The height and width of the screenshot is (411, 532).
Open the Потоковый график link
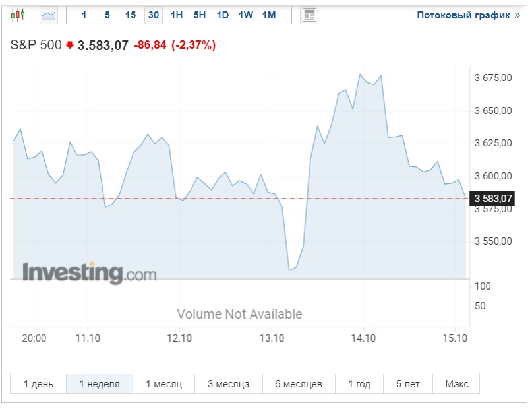(468, 15)
